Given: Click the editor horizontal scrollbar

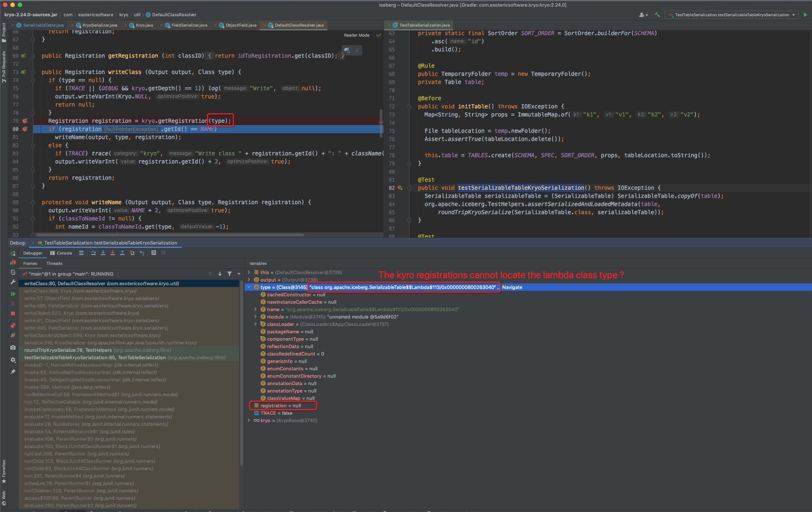Looking at the screenshot, I should (170, 235).
